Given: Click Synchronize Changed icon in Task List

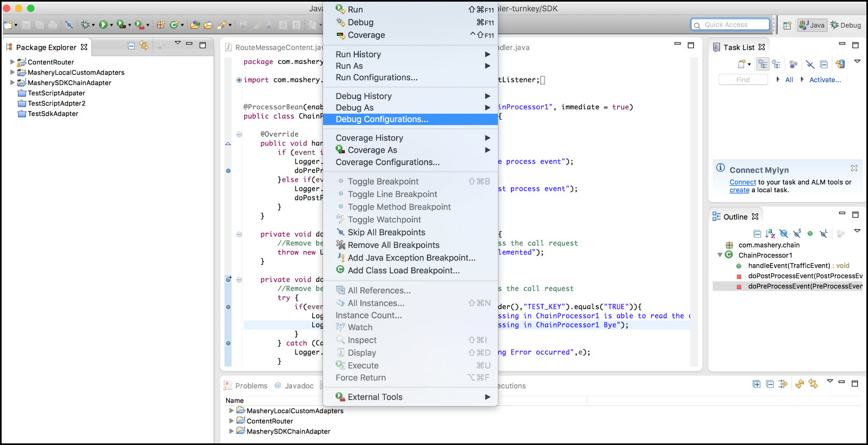Looking at the screenshot, I should 840,64.
